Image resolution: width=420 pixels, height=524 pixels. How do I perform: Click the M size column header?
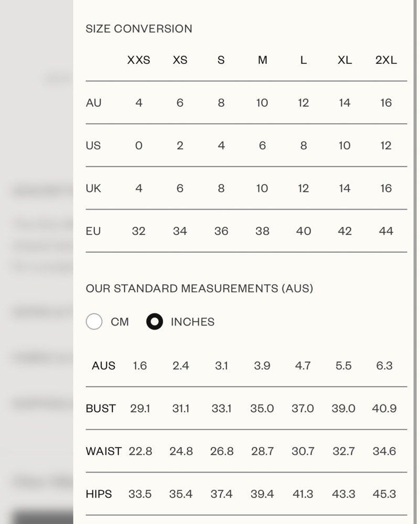[x=262, y=60]
